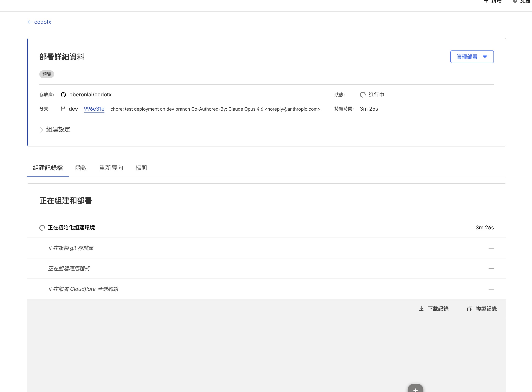This screenshot has width=532, height=392.
Task: Click the 預覽 environment badge
Action: click(x=47, y=74)
